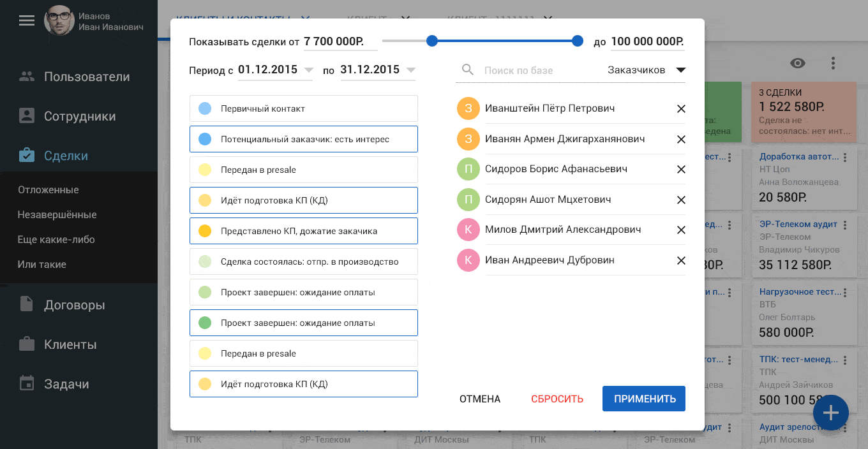Toggle Потенциальный заказчик: есть интерес filter
This screenshot has width=868, height=449.
point(304,139)
